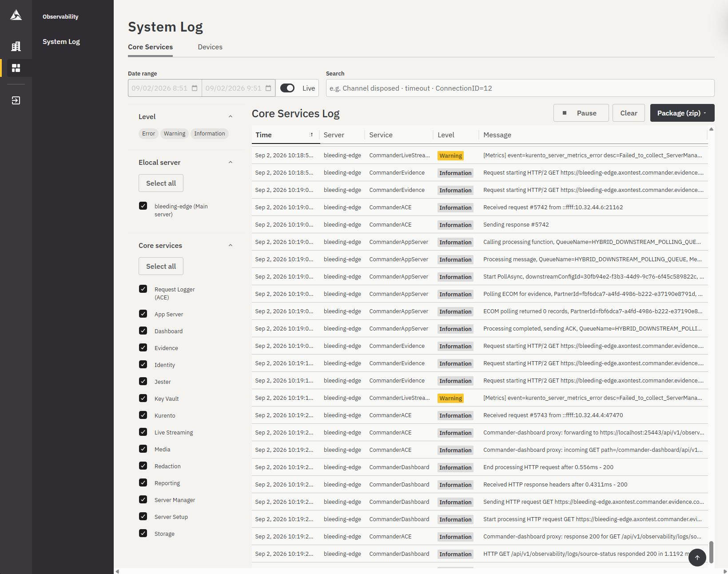Click the Time column sort arrow
The height and width of the screenshot is (574, 728).
click(311, 135)
